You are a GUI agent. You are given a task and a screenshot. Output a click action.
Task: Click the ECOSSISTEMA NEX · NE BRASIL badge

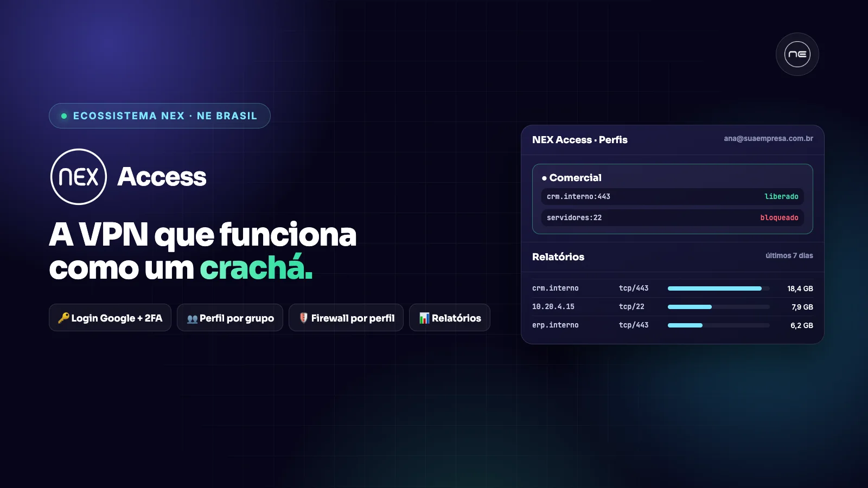(x=159, y=116)
